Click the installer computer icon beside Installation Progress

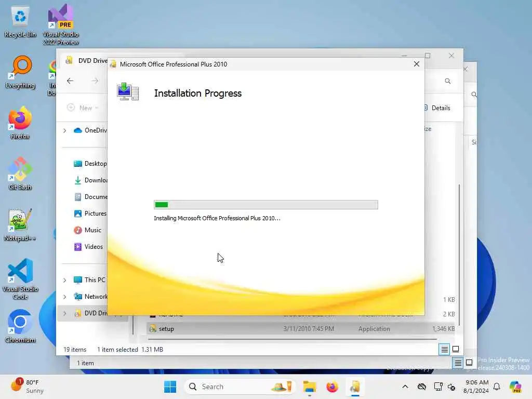tap(128, 91)
